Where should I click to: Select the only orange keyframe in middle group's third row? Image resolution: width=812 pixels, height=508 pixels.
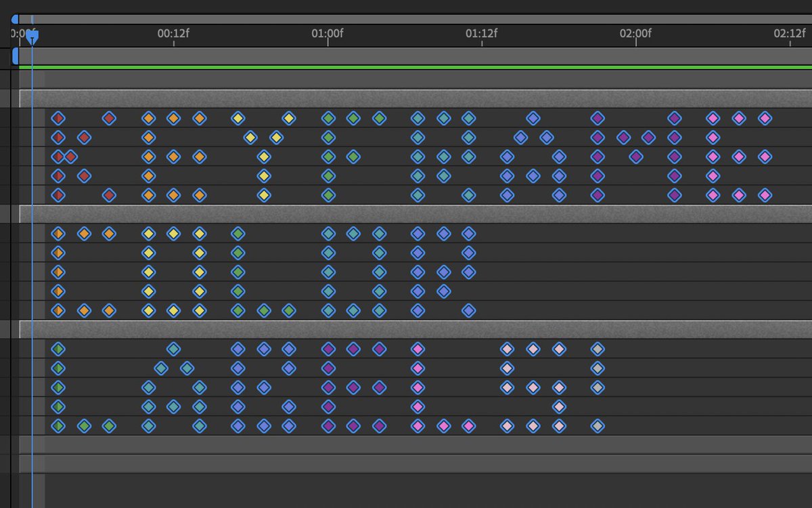coord(58,272)
